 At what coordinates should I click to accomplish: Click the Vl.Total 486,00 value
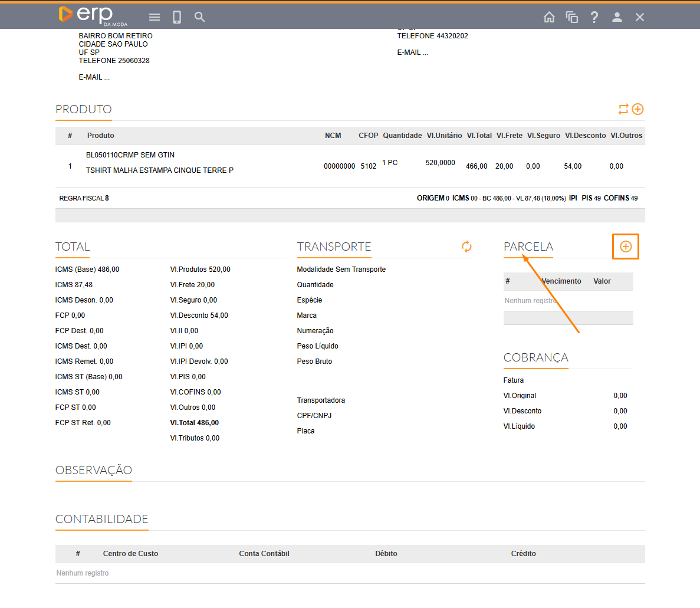194,423
